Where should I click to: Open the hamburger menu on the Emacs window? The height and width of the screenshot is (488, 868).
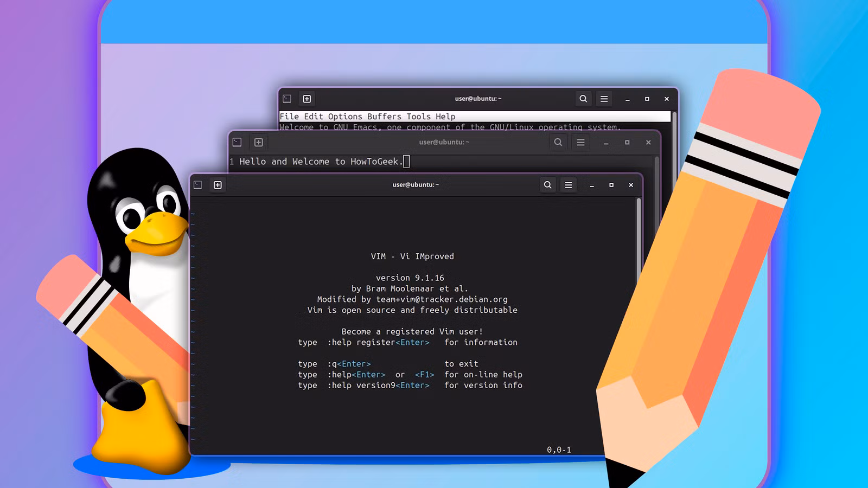pos(604,99)
